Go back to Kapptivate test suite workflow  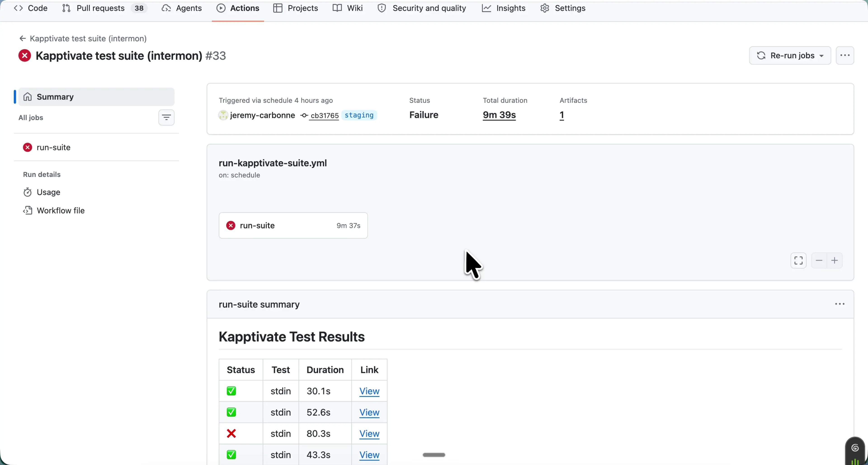tap(88, 38)
